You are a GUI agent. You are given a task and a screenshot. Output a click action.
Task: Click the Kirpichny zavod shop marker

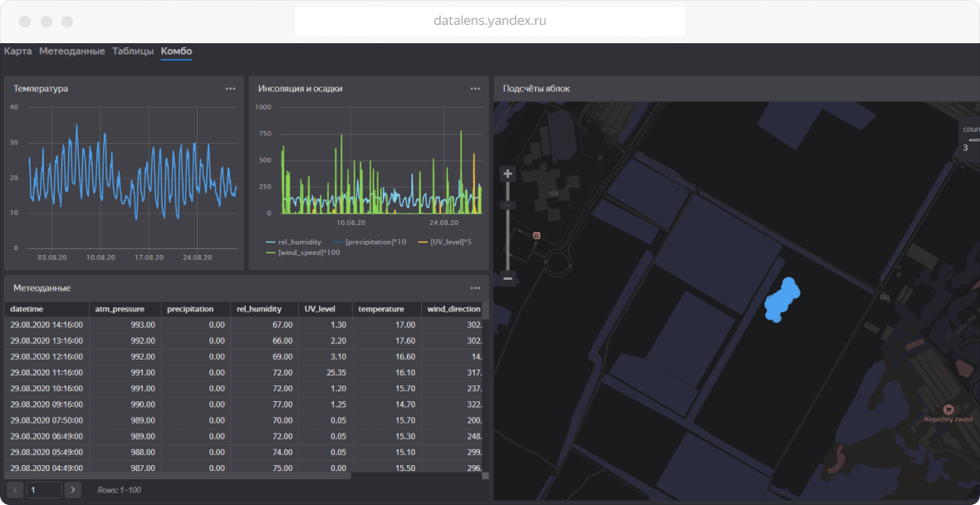(948, 409)
